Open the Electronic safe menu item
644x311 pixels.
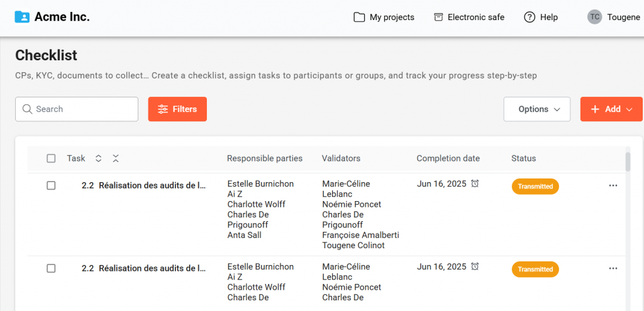point(475,17)
